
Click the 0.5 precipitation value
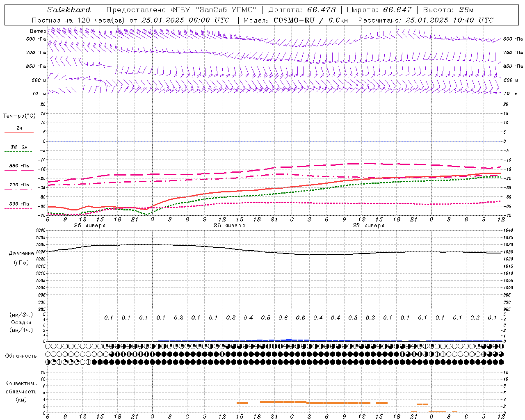click(266, 317)
